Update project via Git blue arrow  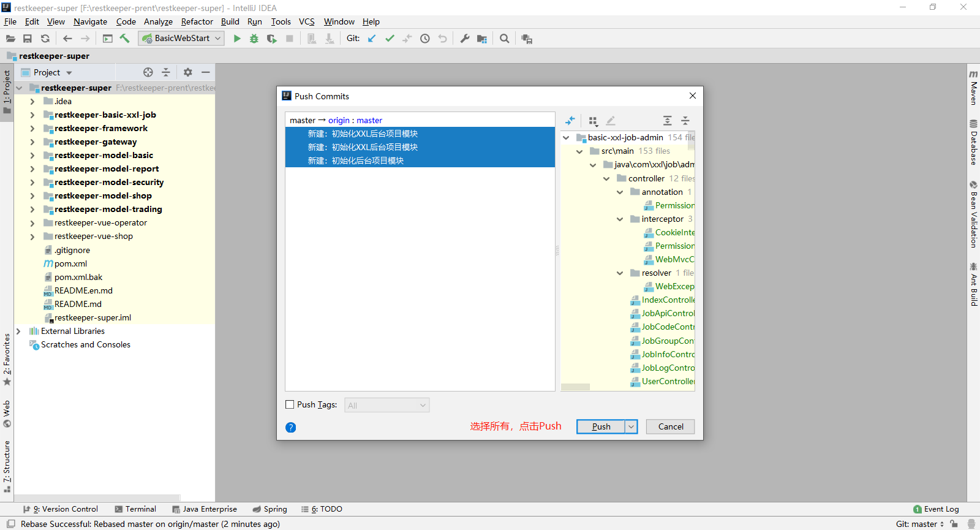pyautogui.click(x=372, y=39)
